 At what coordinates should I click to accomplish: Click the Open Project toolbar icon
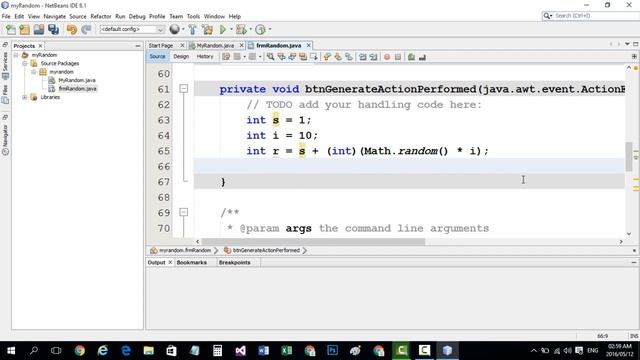pos(39,29)
